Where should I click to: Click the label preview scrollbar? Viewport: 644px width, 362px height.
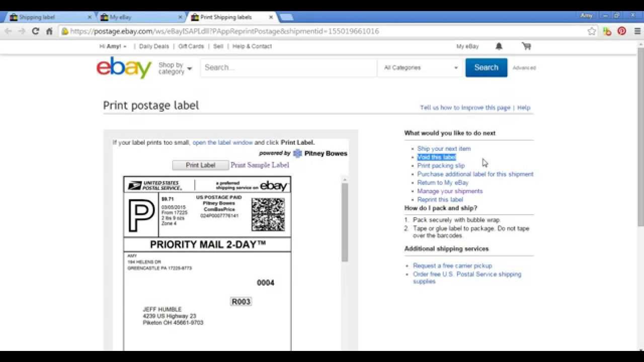[x=345, y=222]
